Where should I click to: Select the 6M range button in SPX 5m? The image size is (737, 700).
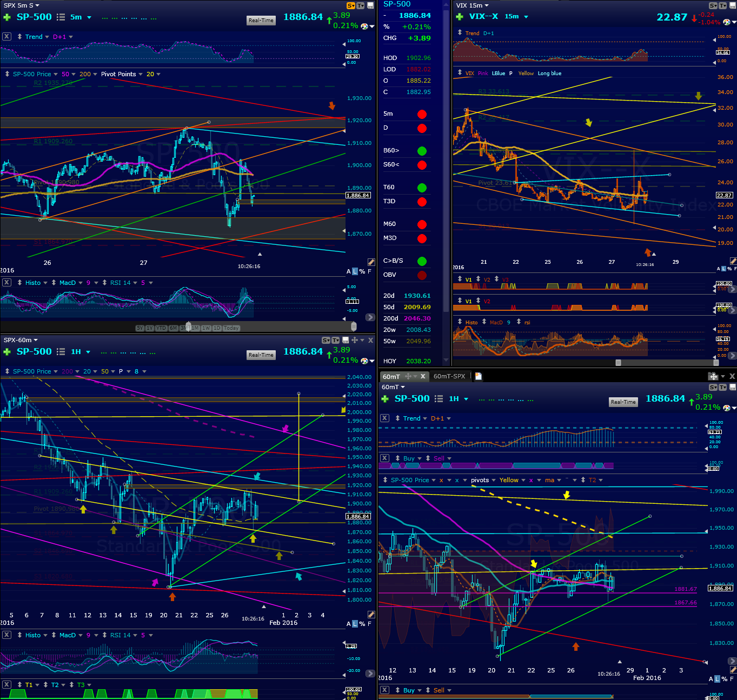click(x=174, y=328)
